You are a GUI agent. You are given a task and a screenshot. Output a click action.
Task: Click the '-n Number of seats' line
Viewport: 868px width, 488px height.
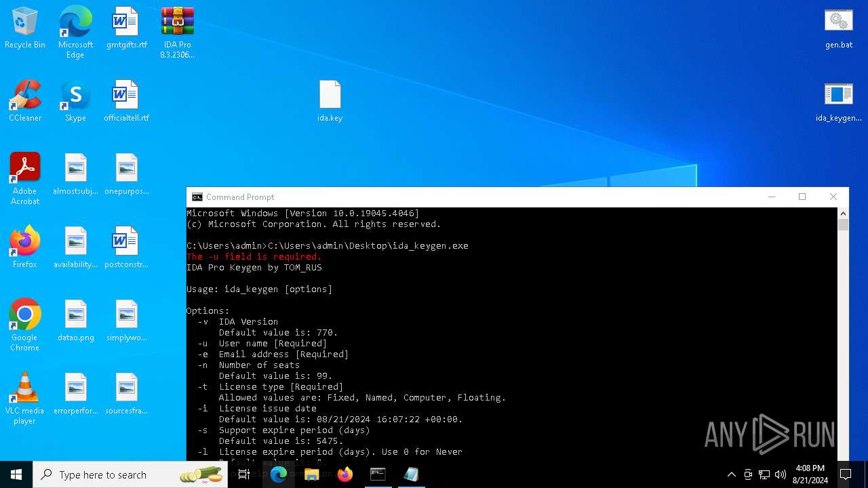click(x=249, y=365)
